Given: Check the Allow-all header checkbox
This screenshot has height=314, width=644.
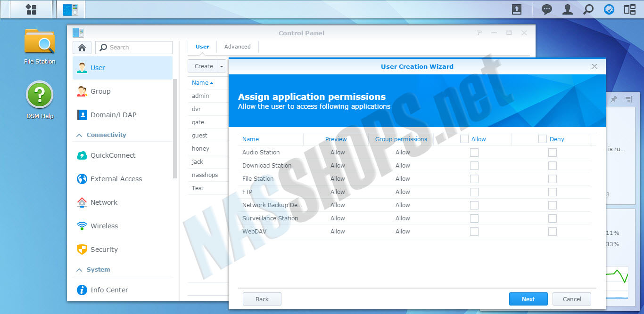Looking at the screenshot, I should pos(464,139).
